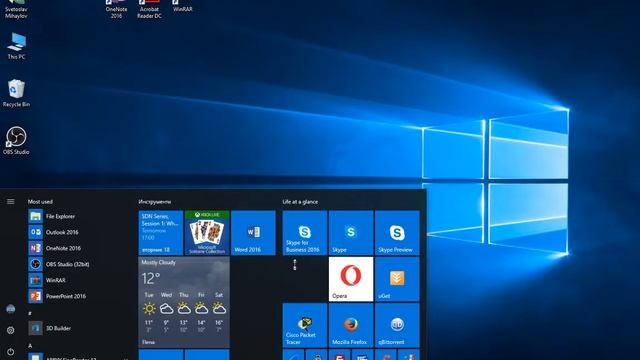640x360 pixels.
Task: Launch OneNote 2016 from the Most used list
Action: (x=78, y=248)
